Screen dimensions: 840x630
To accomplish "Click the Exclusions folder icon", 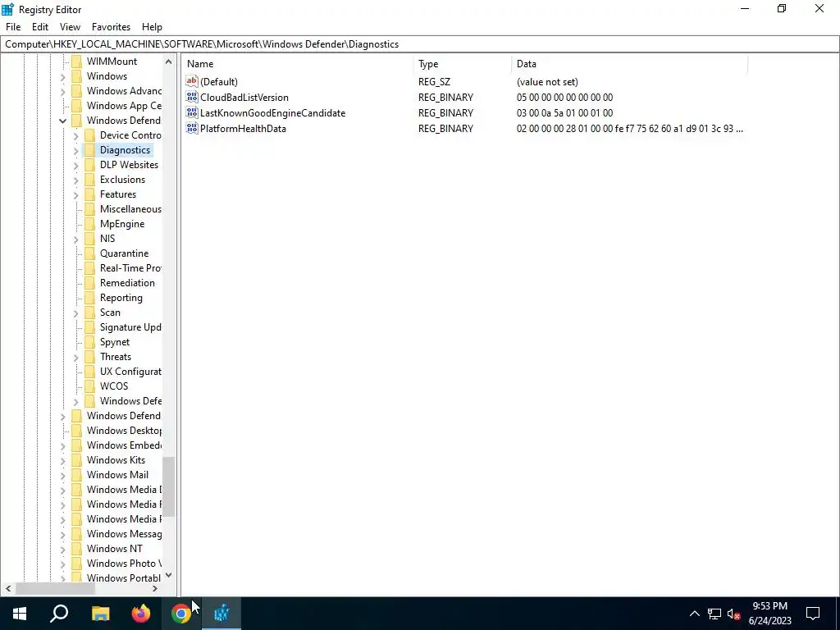I will tap(89, 180).
